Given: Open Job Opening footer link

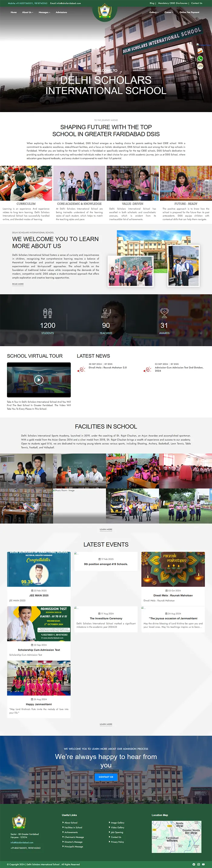Looking at the screenshot, I should 117,832.
